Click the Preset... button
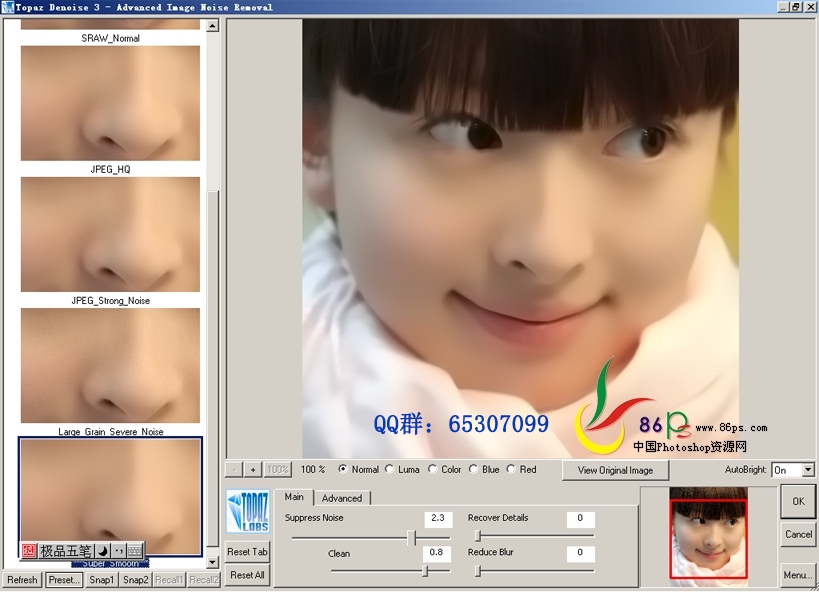819x592 pixels. 64,579
